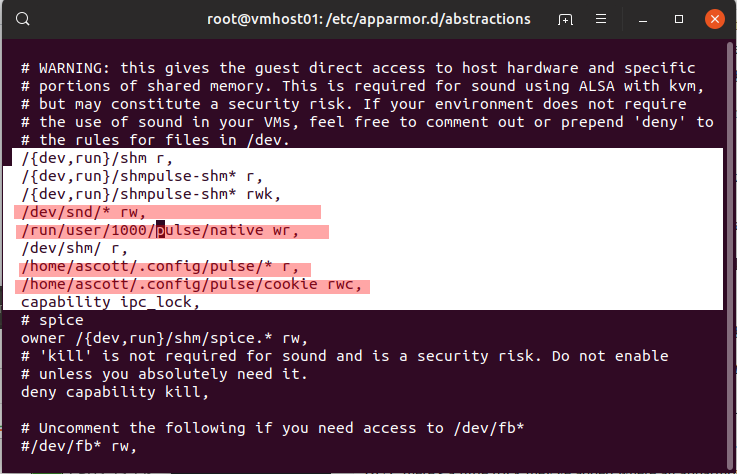Click the commented #/dev/fb* rw line
This screenshot has width=737, height=474.
click(78, 446)
